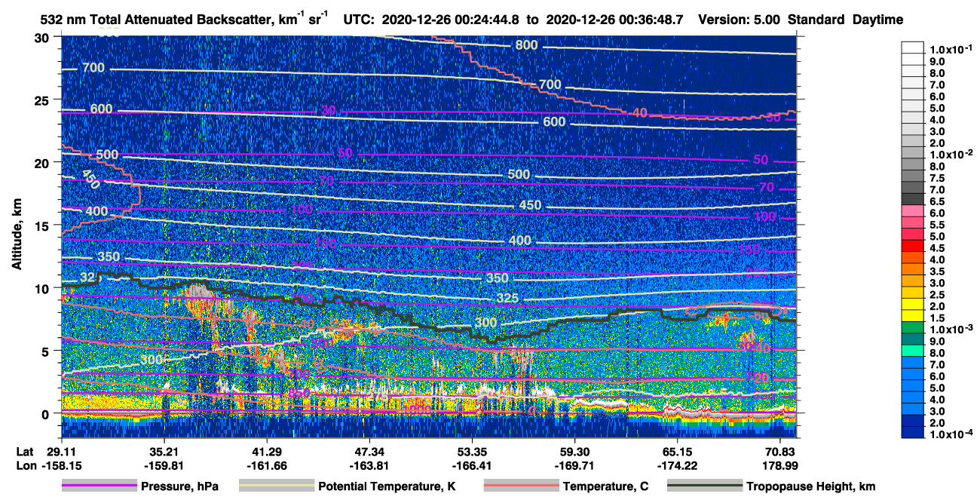
Task: Click the longitude value '-169.71'
Action: [574, 465]
